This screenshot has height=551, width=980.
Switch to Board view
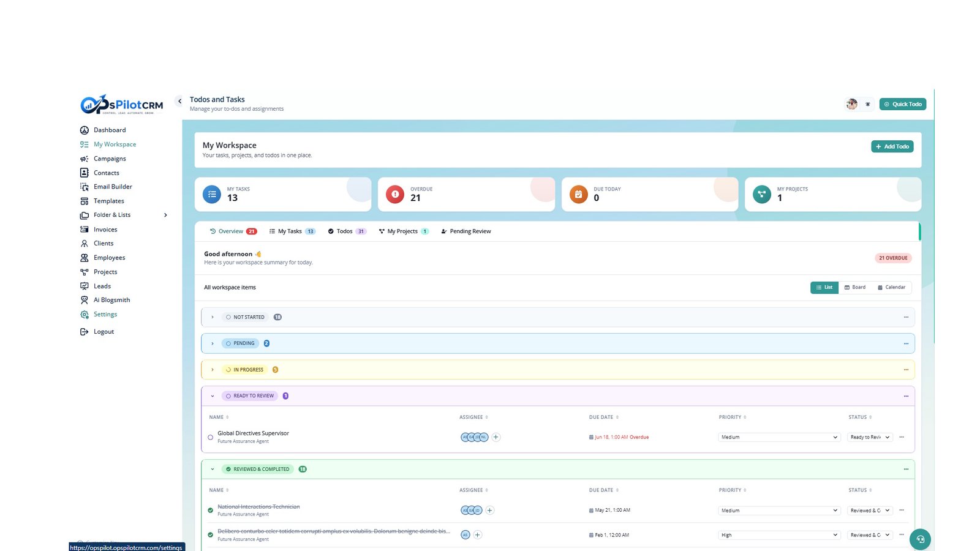click(855, 287)
